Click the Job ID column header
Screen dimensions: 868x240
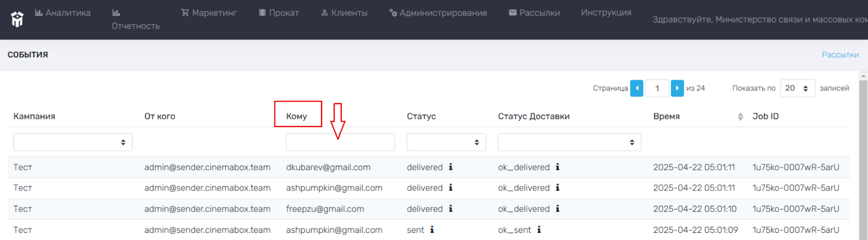[765, 116]
